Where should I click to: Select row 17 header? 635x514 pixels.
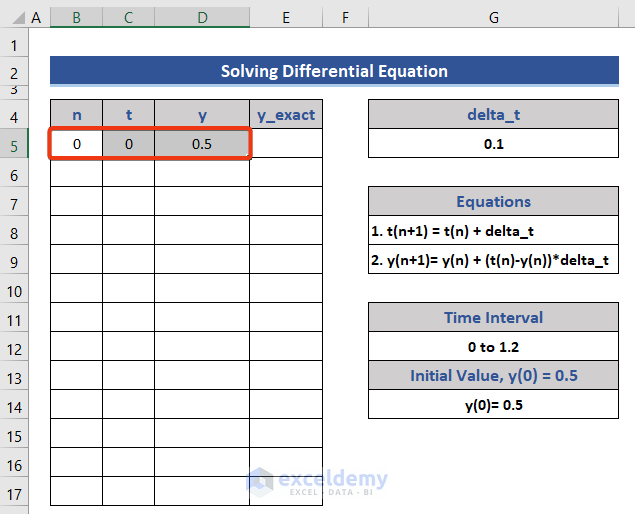click(x=14, y=491)
